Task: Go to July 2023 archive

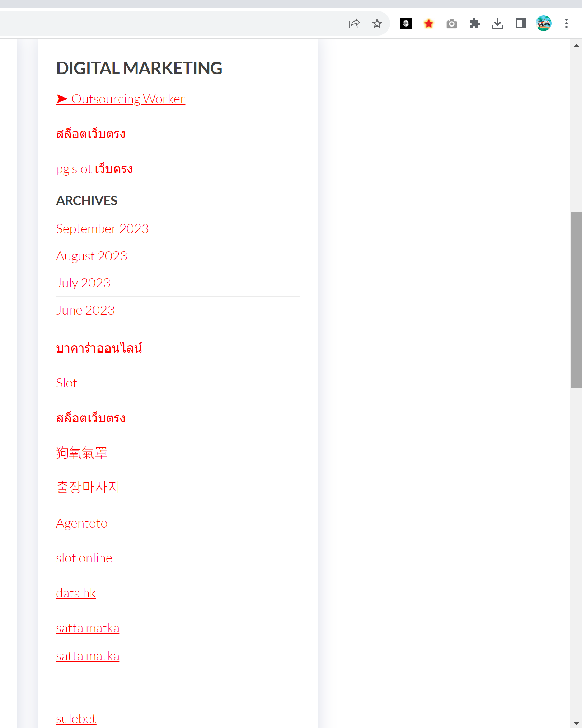Action: click(x=83, y=283)
